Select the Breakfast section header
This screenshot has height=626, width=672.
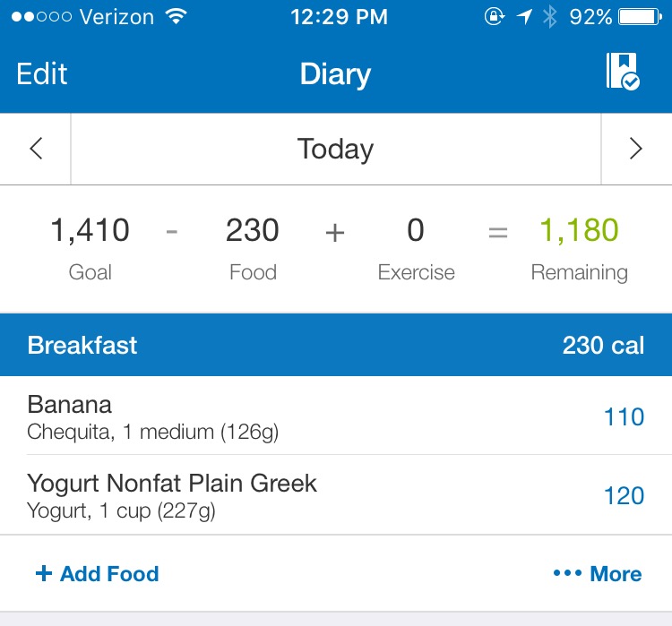(336, 345)
